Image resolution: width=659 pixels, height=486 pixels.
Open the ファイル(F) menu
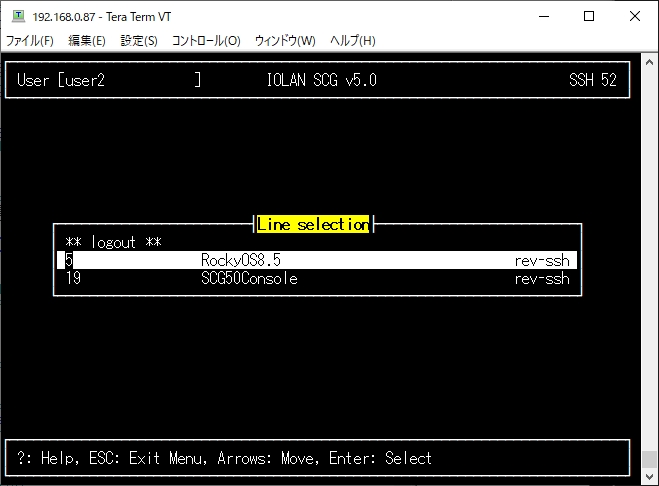pos(30,41)
